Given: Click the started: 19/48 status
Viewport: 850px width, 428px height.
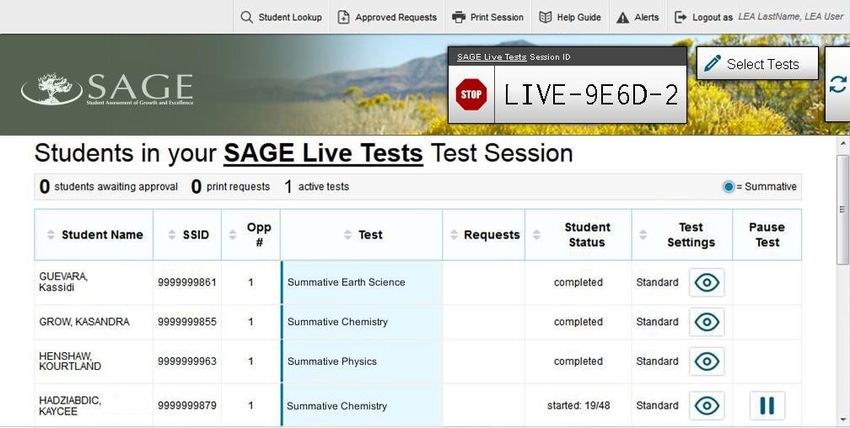Looking at the screenshot, I should click(x=578, y=405).
